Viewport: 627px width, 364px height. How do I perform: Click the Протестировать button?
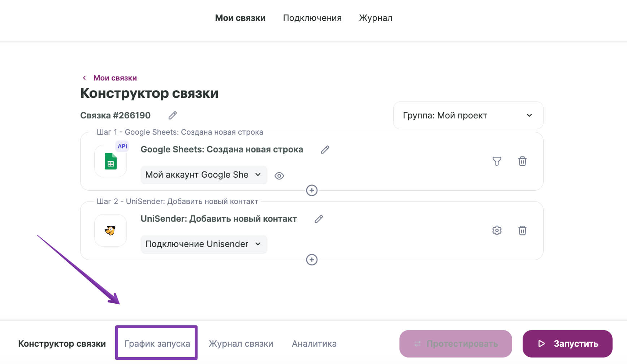coord(456,344)
